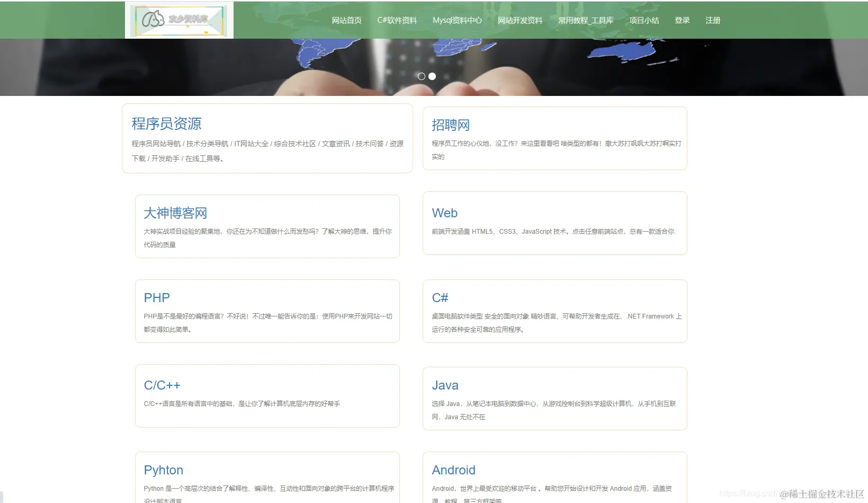Open the 常用教程_工具库 section
Image resolution: width=868 pixels, height=503 pixels.
coord(585,20)
